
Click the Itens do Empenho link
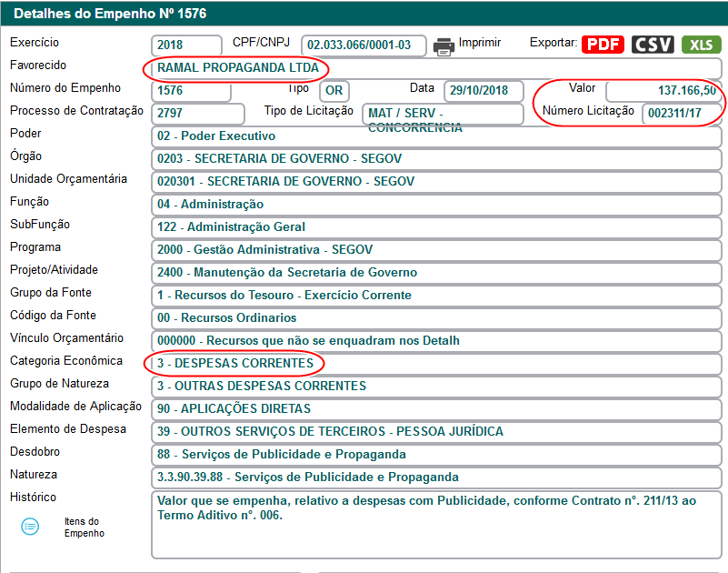(84, 528)
